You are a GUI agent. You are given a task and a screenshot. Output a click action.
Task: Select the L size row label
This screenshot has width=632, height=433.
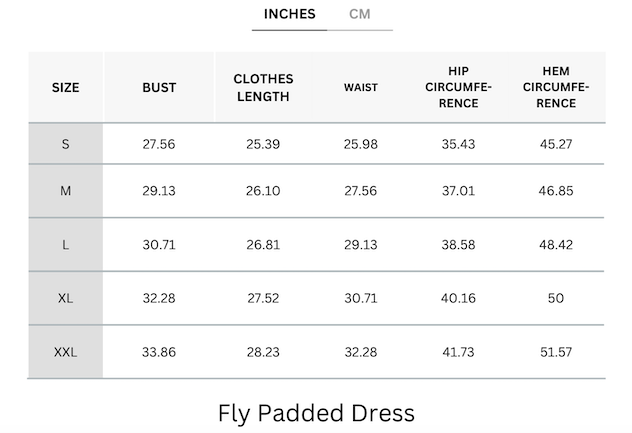point(66,245)
